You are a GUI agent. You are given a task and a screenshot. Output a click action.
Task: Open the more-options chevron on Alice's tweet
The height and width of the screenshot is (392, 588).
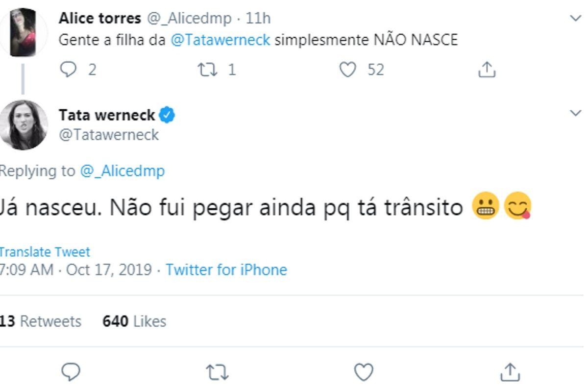575,19
